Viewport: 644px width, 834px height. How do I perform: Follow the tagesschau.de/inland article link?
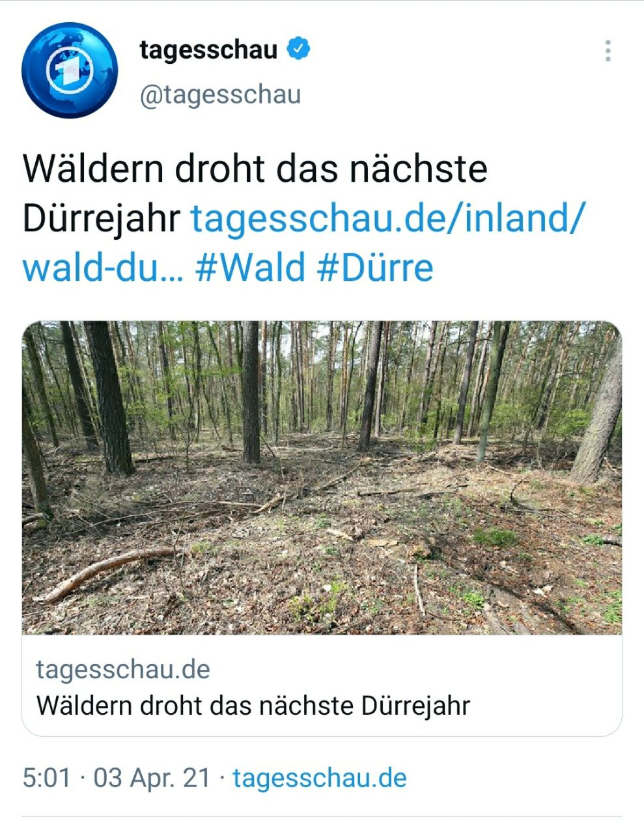[388, 218]
